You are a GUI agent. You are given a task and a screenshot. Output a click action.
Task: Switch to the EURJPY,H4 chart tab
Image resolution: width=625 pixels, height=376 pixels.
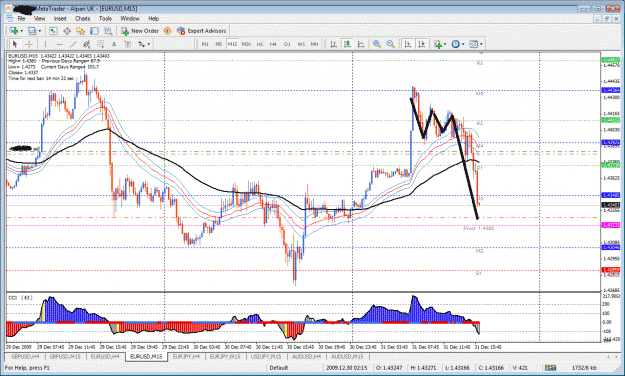tap(186, 356)
